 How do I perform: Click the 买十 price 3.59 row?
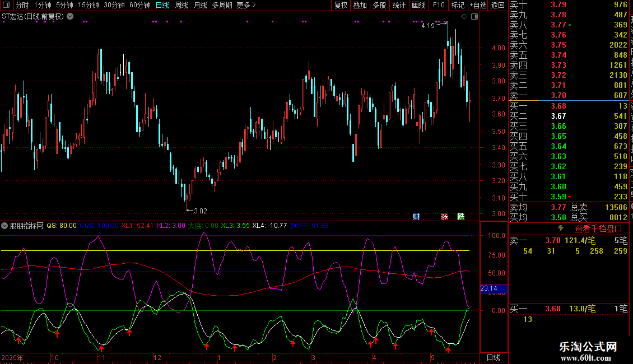(569, 197)
